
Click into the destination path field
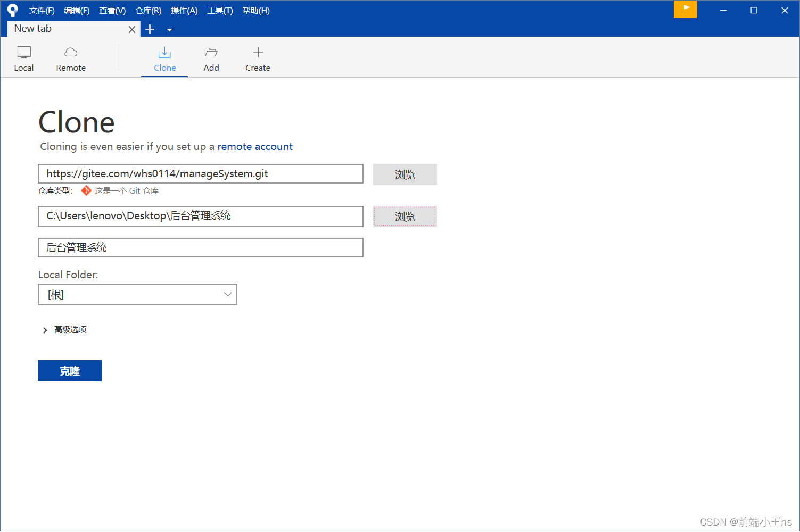pos(201,216)
